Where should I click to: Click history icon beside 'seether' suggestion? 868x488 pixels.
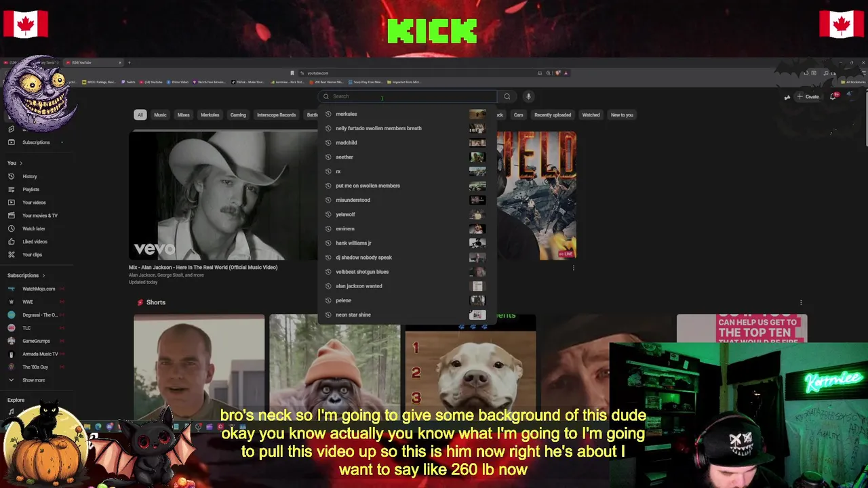tap(328, 157)
